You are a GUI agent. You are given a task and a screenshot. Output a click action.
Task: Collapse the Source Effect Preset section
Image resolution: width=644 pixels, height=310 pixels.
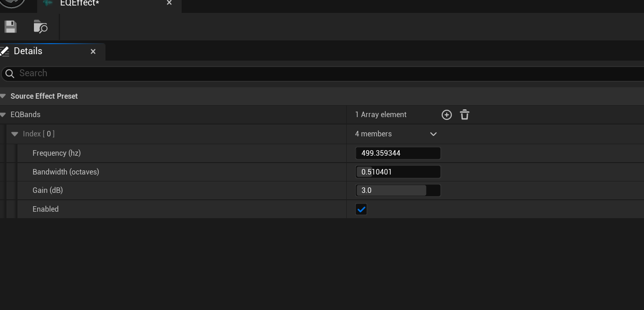pos(3,96)
